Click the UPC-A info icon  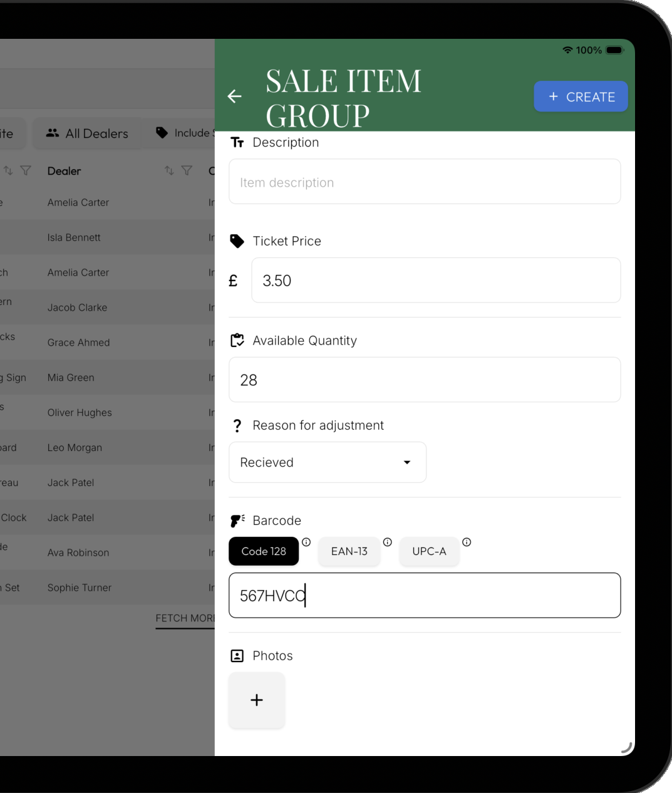coord(467,542)
